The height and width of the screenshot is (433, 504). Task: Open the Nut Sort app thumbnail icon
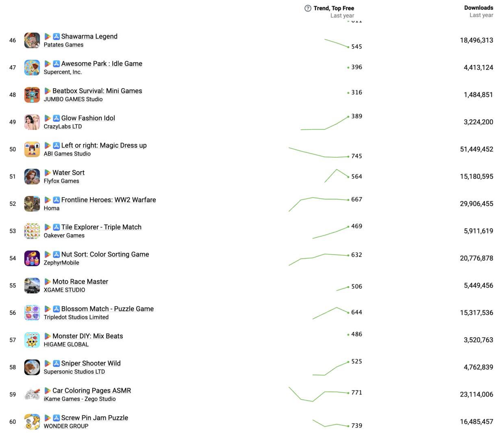[x=32, y=258]
